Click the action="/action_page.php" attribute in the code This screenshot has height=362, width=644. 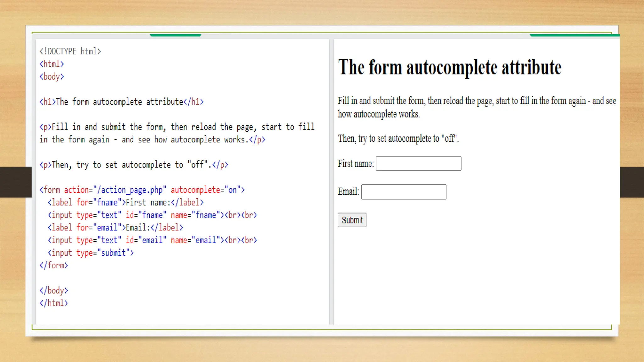(115, 190)
